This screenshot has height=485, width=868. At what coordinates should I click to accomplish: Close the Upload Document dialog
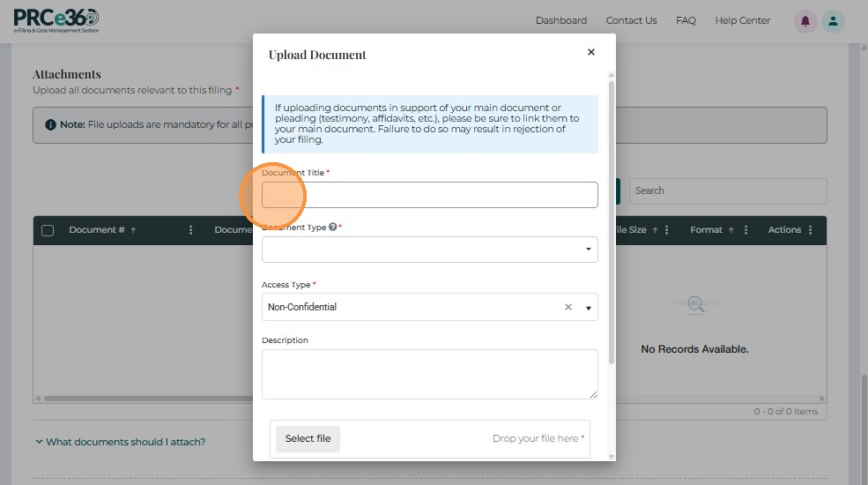[590, 52]
